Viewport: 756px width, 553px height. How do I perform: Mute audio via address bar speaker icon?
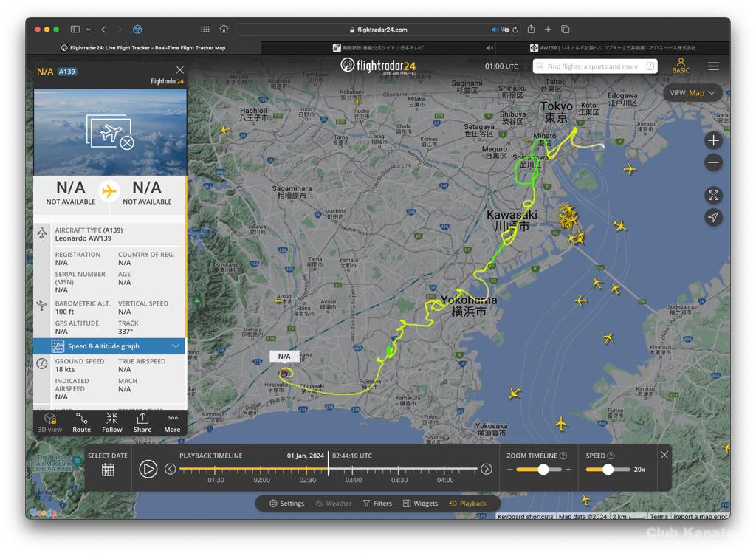495,30
